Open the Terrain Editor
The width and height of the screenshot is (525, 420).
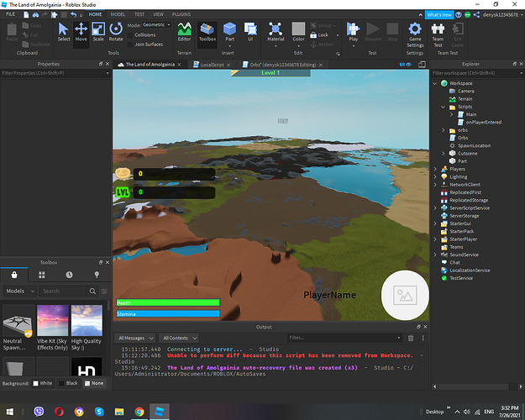pyautogui.click(x=185, y=32)
